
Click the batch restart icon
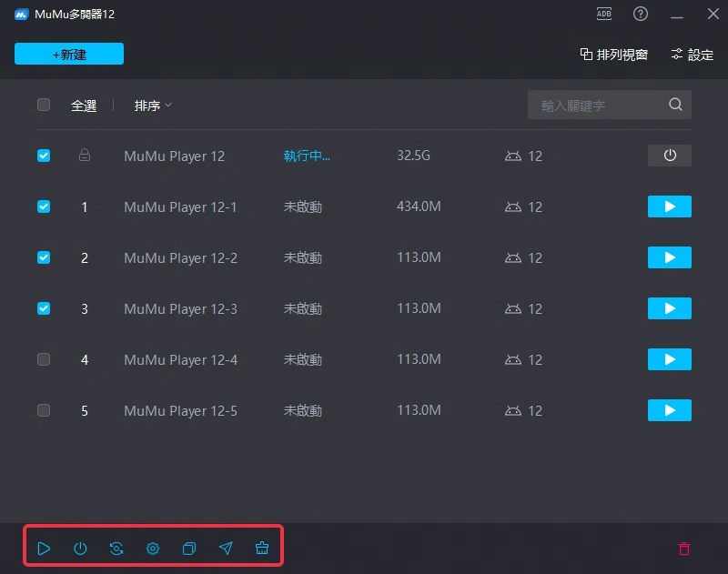(116, 549)
